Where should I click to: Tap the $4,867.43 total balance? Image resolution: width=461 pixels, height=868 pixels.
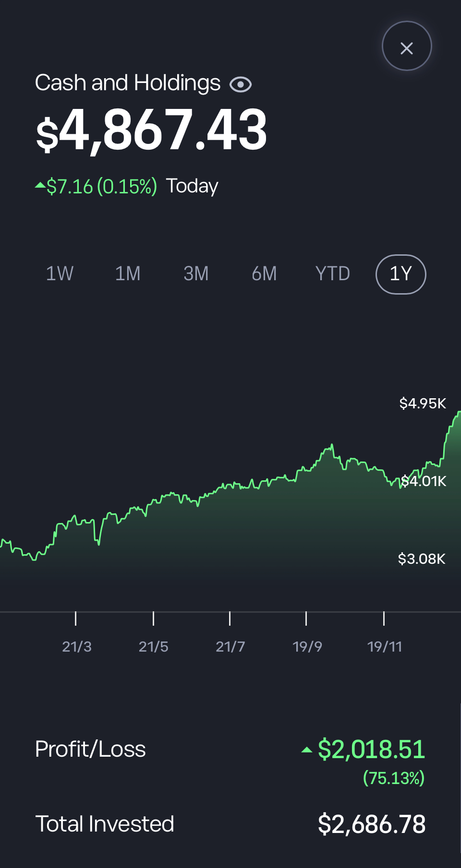151,130
